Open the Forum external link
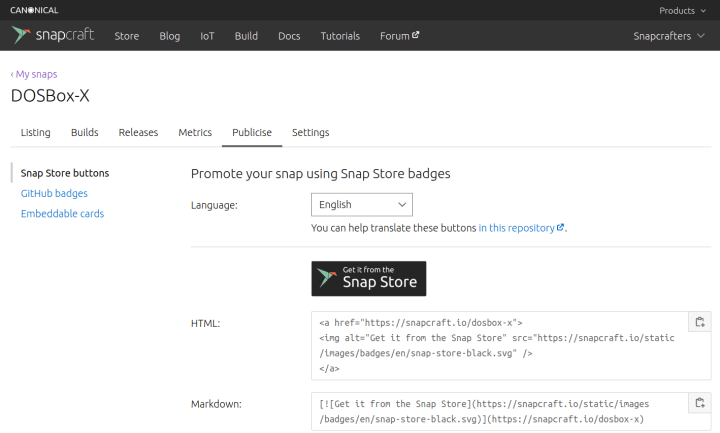Viewport: 720px width, 433px height. click(x=399, y=36)
